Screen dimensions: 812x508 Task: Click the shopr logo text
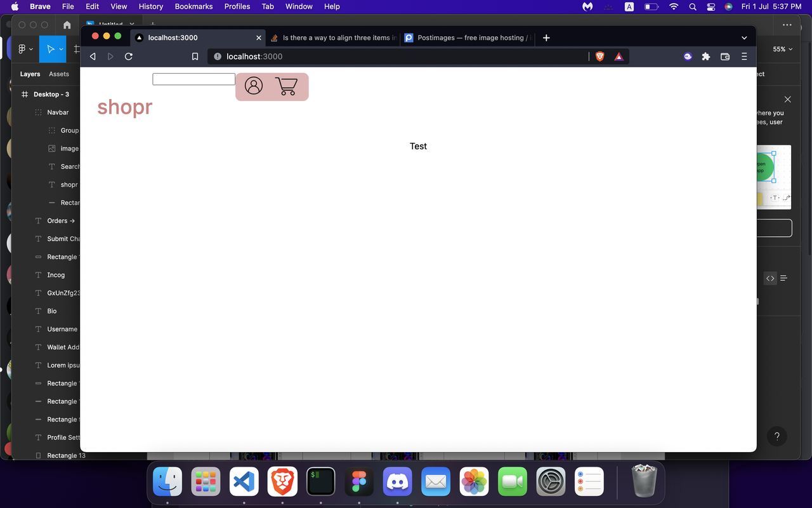point(125,107)
